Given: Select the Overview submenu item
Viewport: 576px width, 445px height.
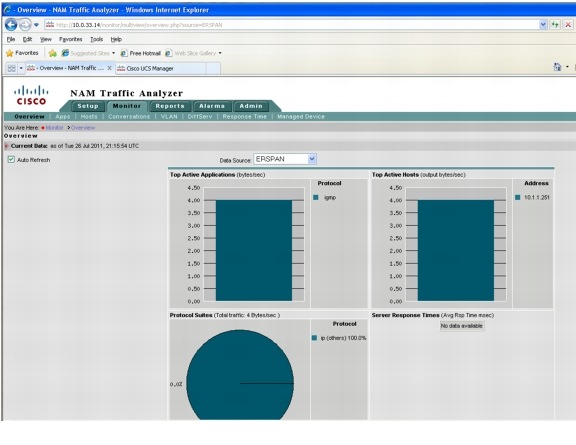Looking at the screenshot, I should pos(29,117).
